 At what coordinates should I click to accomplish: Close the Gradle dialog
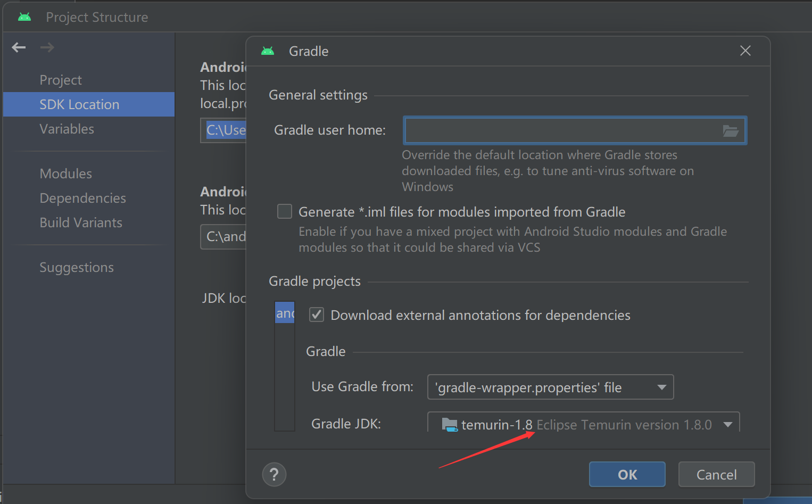coord(745,51)
